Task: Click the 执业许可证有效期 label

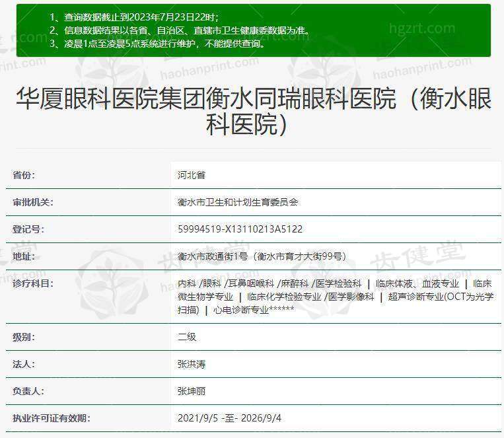Action: coord(51,418)
